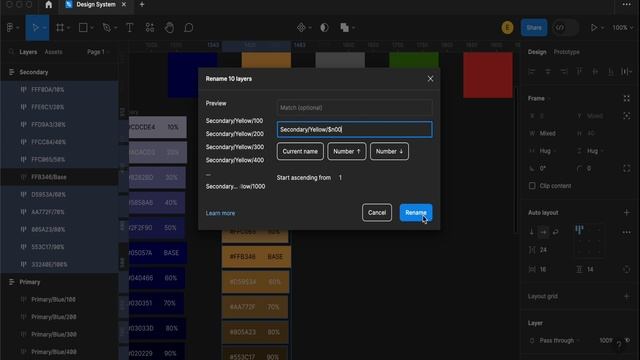Click the green color swatch frame

tap(414, 60)
